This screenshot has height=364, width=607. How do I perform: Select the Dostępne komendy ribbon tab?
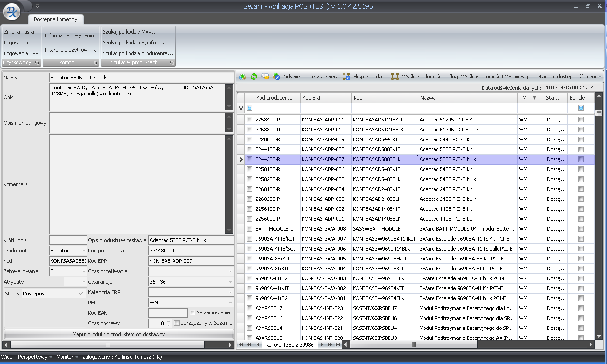[x=55, y=19]
